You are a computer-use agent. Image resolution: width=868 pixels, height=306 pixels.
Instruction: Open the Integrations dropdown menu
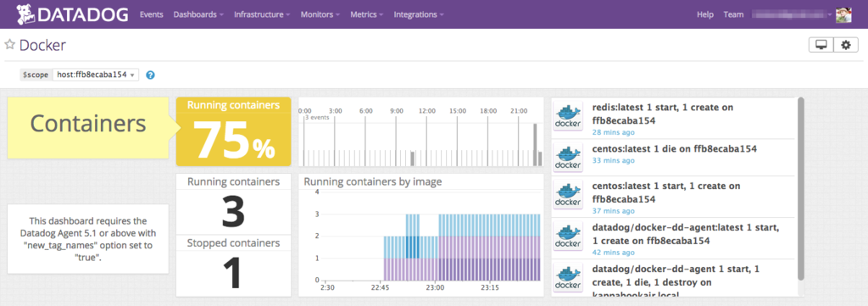click(x=419, y=15)
